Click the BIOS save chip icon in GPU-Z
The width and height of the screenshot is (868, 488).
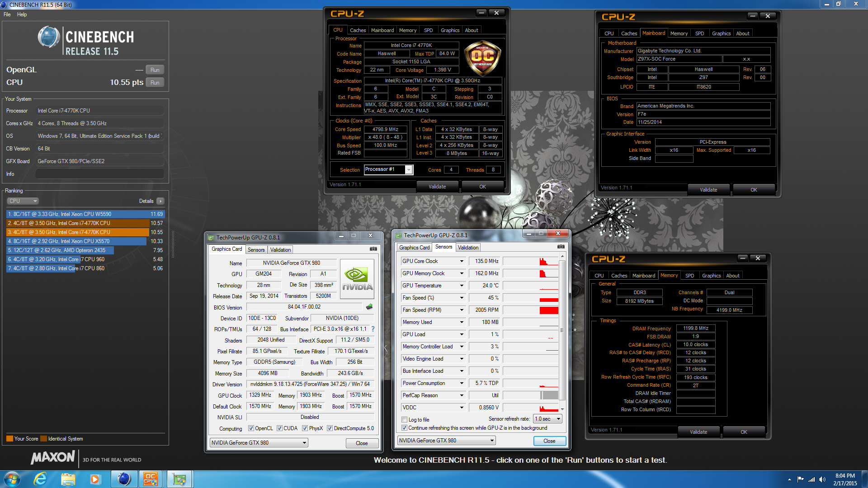pyautogui.click(x=369, y=307)
